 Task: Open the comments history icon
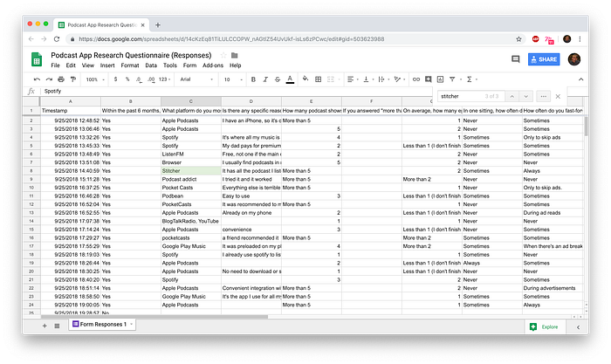pyautogui.click(x=516, y=59)
